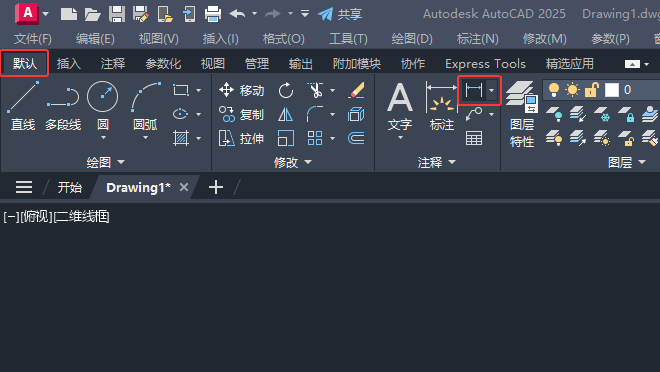Open the 格式(O) menu
Screen dimensions: 660x372
pos(284,39)
